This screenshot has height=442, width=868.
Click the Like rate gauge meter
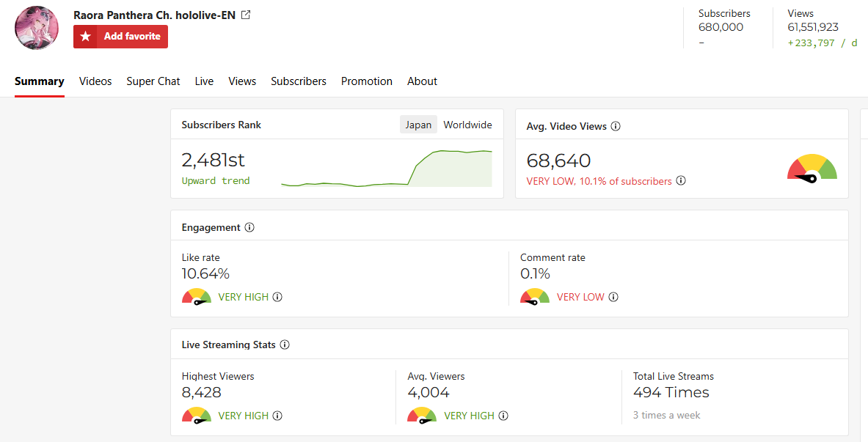pos(197,297)
